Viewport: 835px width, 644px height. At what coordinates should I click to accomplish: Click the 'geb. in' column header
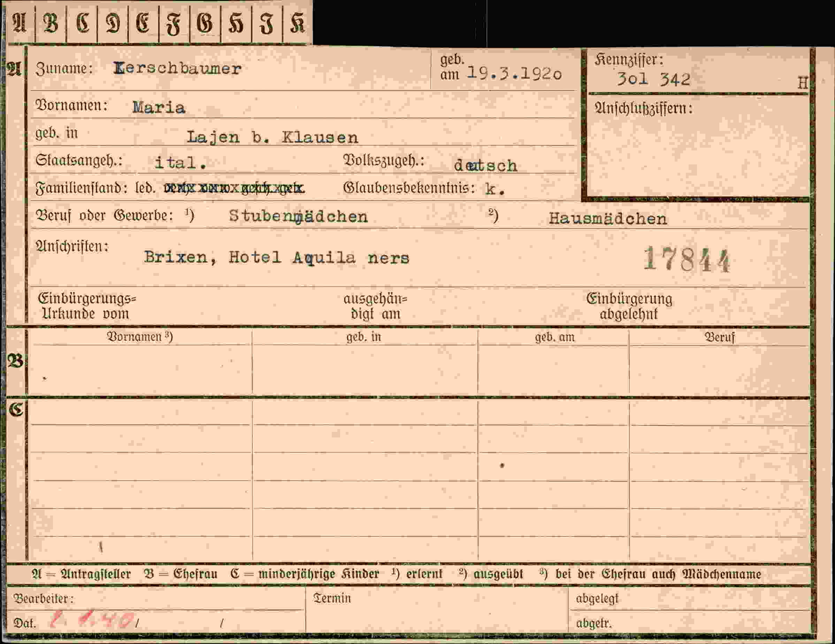[x=363, y=337]
